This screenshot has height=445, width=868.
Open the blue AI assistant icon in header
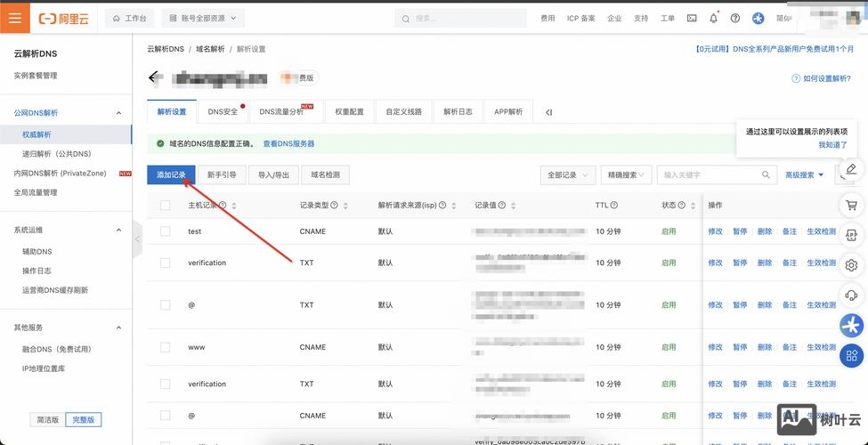(x=758, y=19)
